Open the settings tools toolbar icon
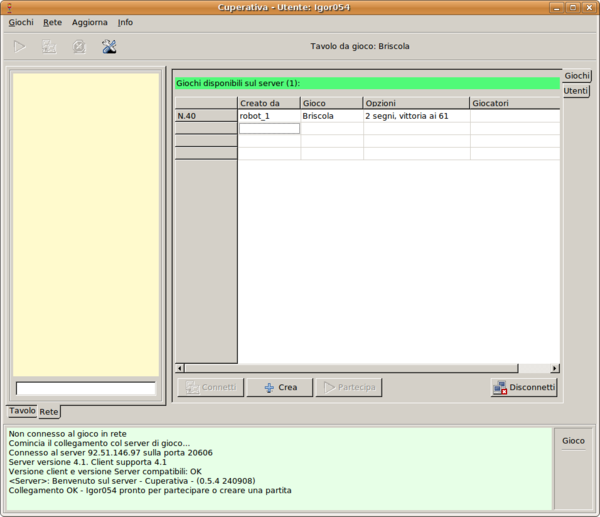Viewport: 600px width, 517px height. click(109, 46)
